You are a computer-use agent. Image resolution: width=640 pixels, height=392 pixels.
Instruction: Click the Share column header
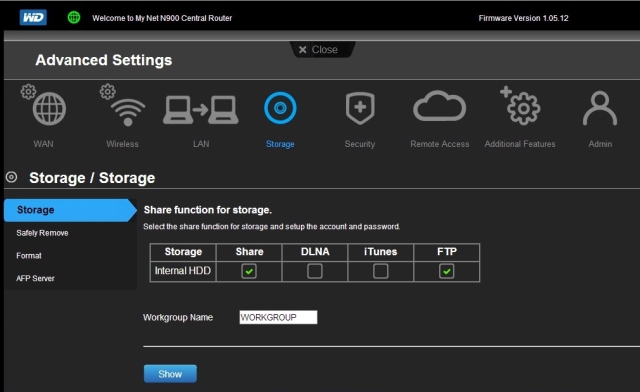pos(249,252)
